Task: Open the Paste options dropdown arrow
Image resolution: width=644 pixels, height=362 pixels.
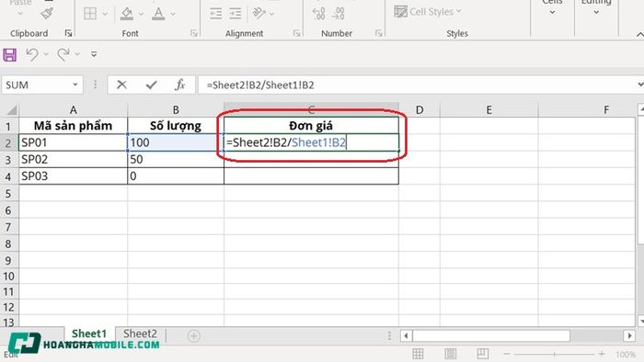Action: point(20,14)
